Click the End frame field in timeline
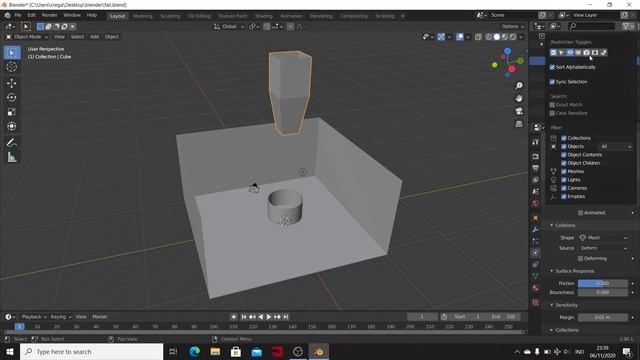This screenshot has height=360, width=640. 503,317
